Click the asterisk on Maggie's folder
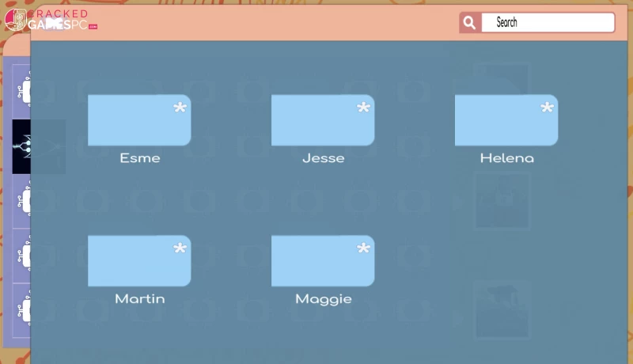Screen dimensions: 633x364 coord(364,249)
